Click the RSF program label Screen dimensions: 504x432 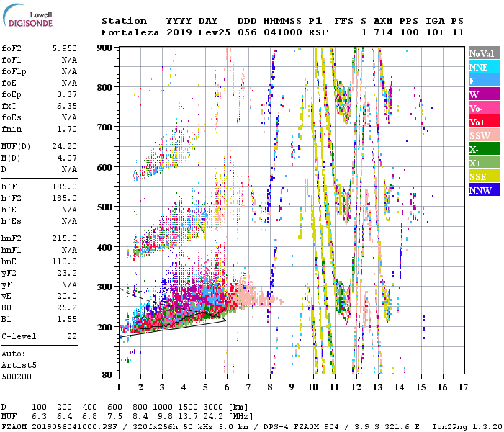click(x=318, y=32)
